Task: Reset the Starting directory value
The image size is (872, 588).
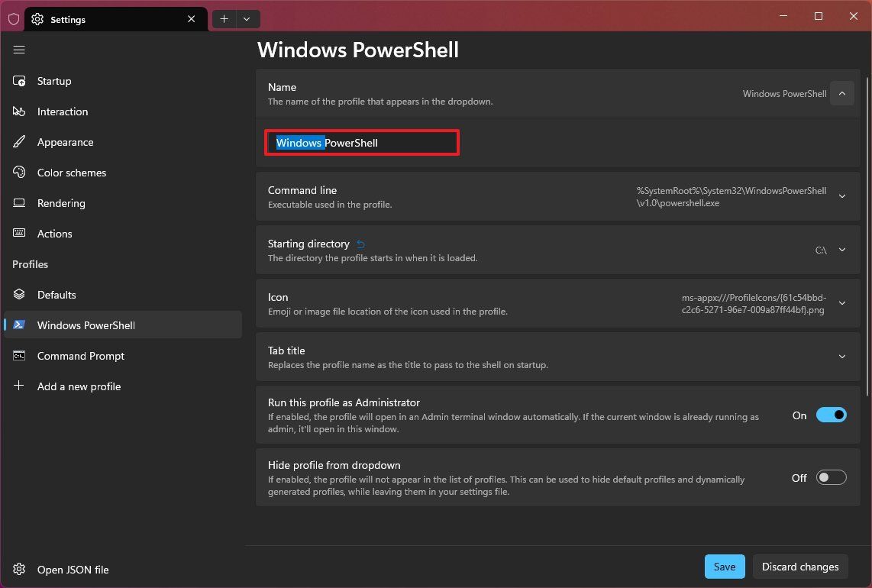Action: 360,243
